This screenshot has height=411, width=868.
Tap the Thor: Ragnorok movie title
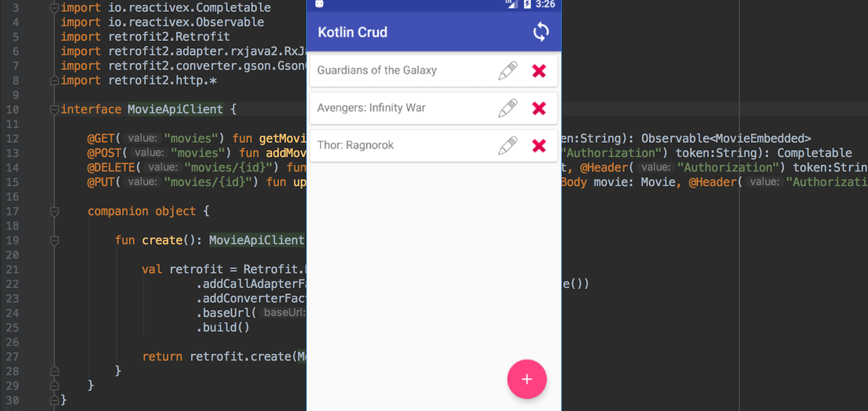[355, 145]
